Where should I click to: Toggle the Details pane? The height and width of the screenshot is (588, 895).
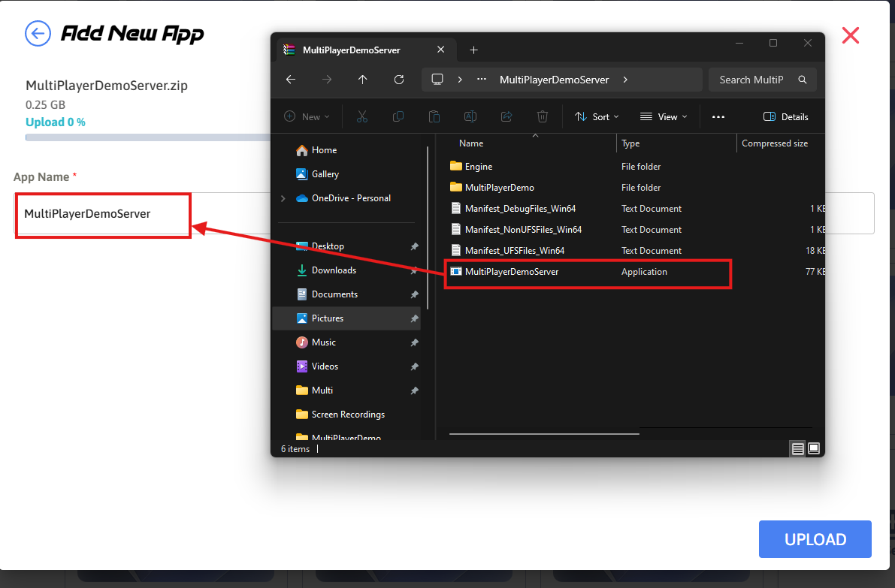[x=785, y=116]
